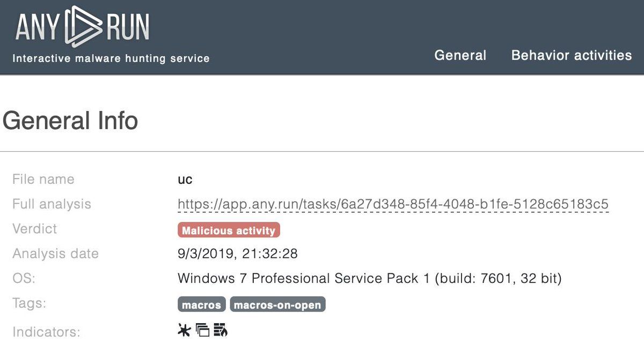Click the Interactive malware hunting service tagline
The width and height of the screenshot is (644, 350).
click(111, 58)
